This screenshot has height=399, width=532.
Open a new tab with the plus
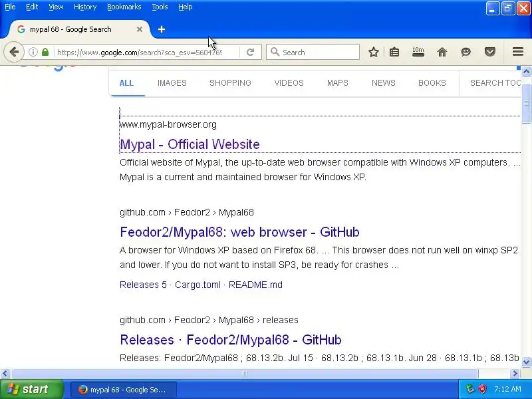click(162, 29)
